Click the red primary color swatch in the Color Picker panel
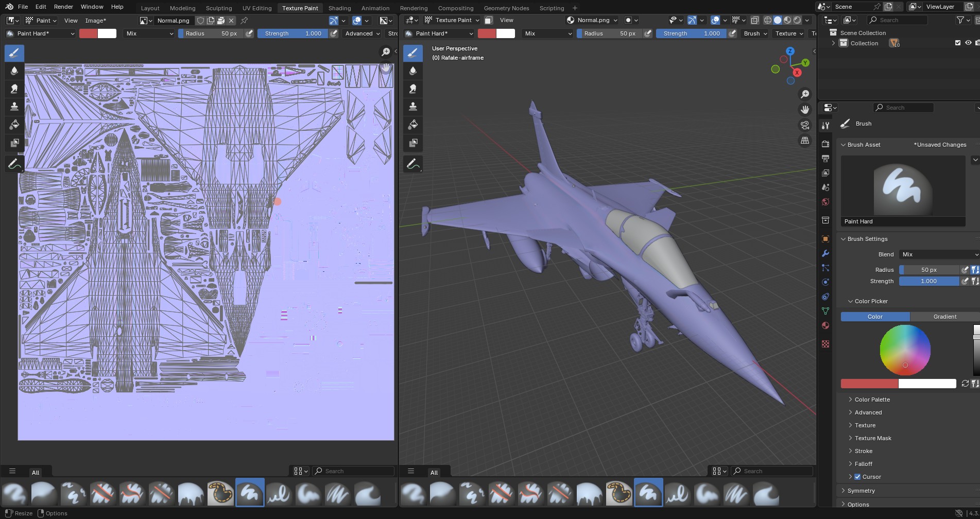Viewport: 980px width, 519px height. point(869,384)
